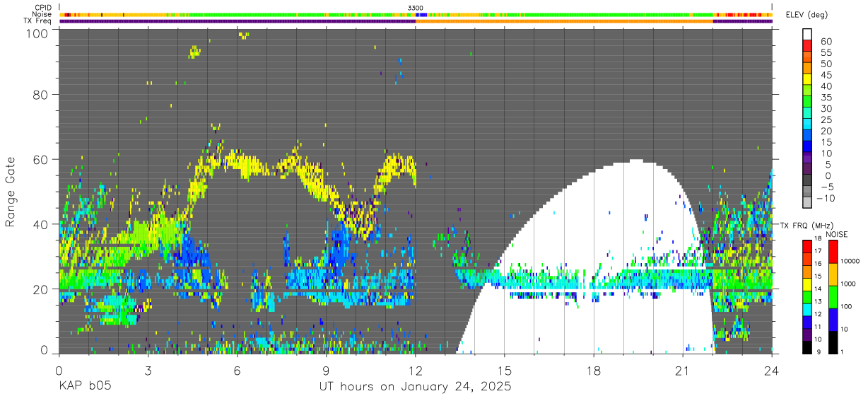Click UT hours axis tick label 12

(x=416, y=371)
